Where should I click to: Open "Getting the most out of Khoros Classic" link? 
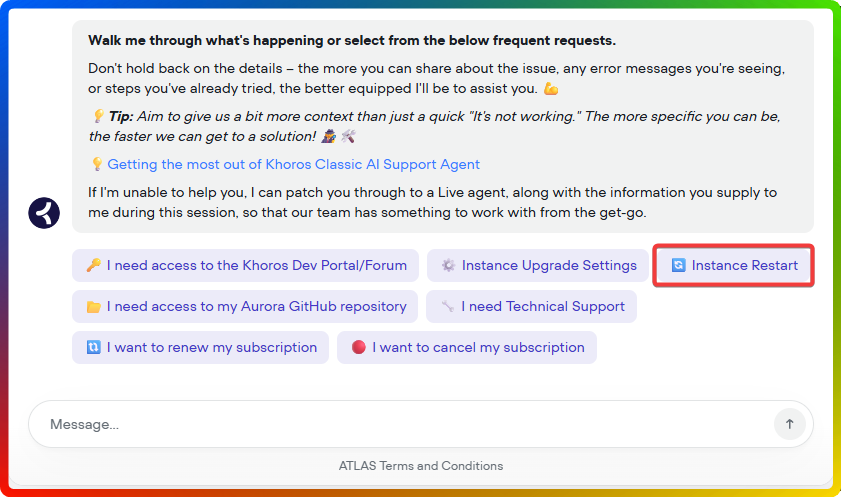[x=294, y=164]
